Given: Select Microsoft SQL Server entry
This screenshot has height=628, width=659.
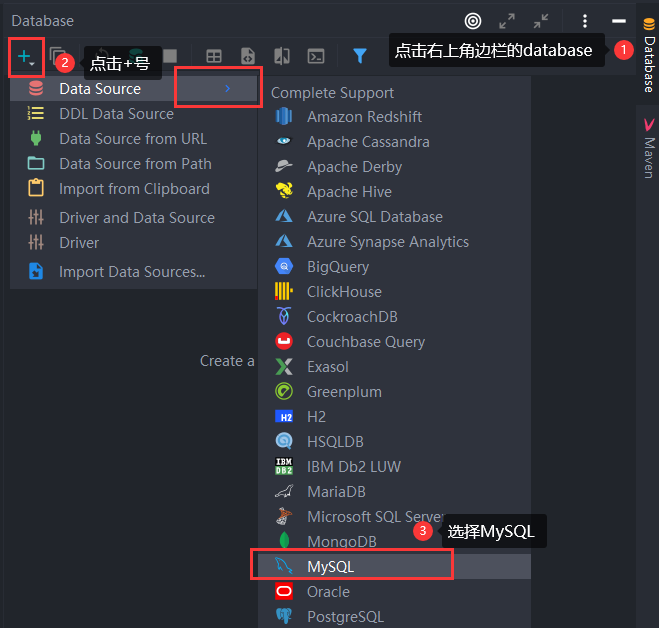Looking at the screenshot, I should [395, 517].
